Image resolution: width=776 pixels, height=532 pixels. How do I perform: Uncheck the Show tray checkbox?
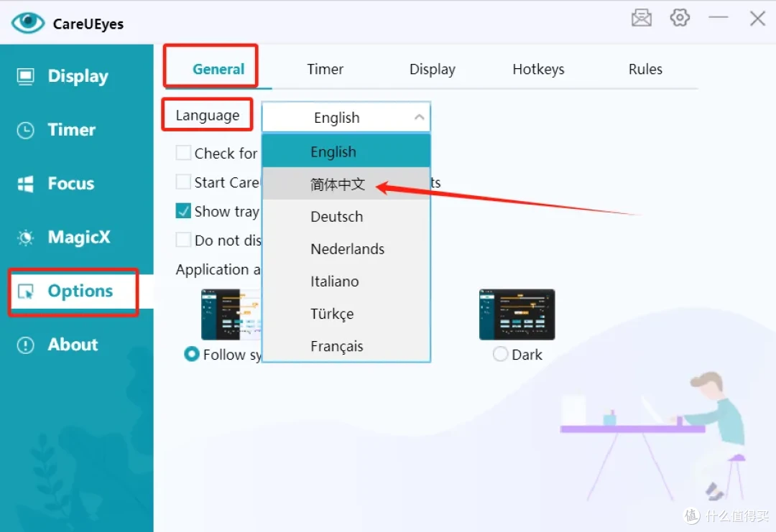coord(183,211)
